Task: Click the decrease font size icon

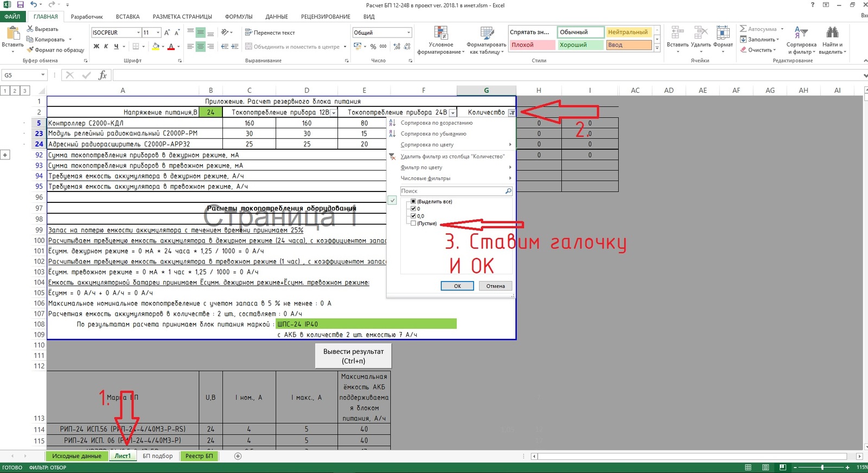Action: [x=177, y=33]
